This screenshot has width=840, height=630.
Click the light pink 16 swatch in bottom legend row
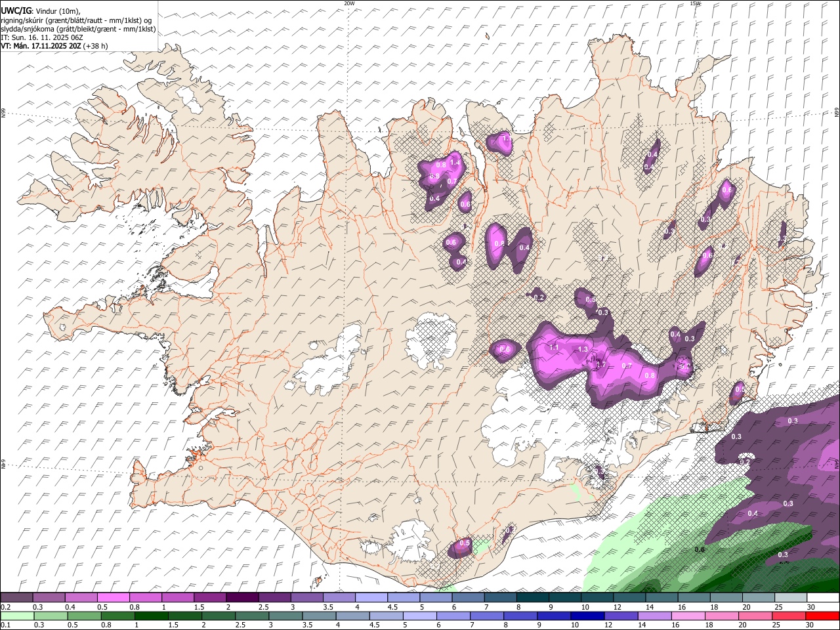(688, 616)
